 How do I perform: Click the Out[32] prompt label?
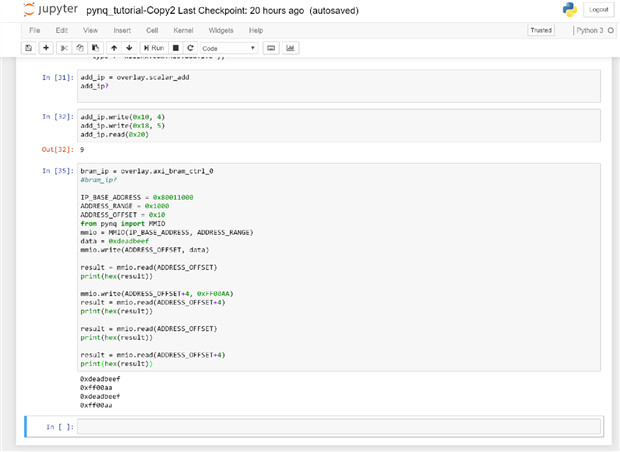coord(57,149)
